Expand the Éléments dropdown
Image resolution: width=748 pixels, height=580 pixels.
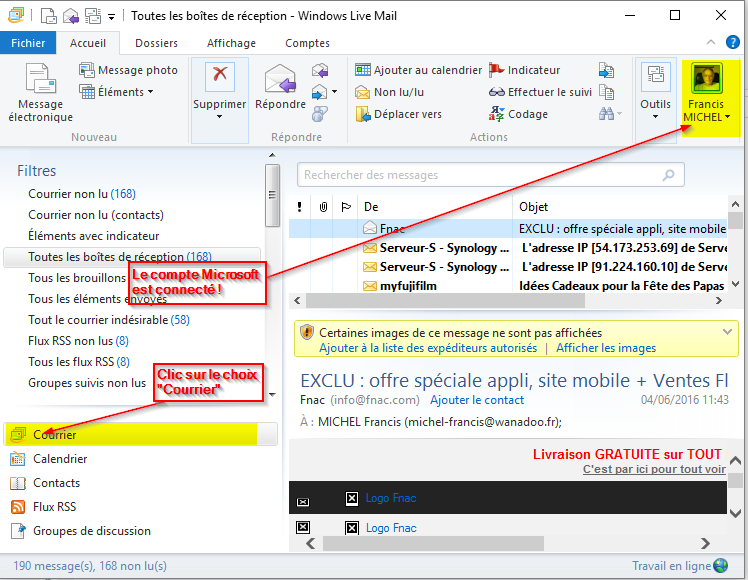coord(150,92)
